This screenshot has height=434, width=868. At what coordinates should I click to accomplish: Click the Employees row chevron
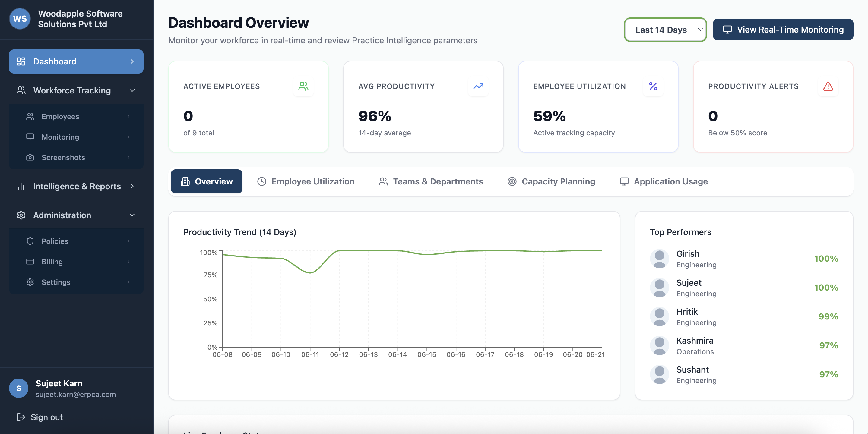point(128,116)
